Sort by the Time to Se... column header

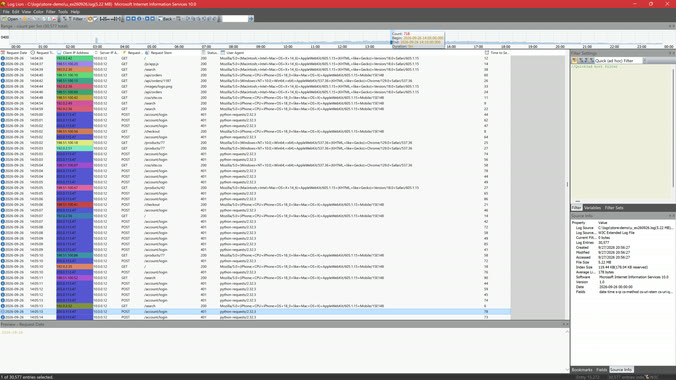coord(497,53)
